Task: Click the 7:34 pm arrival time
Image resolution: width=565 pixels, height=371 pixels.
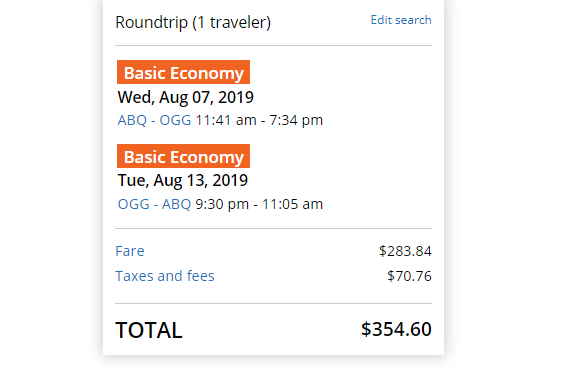Action: pyautogui.click(x=296, y=120)
